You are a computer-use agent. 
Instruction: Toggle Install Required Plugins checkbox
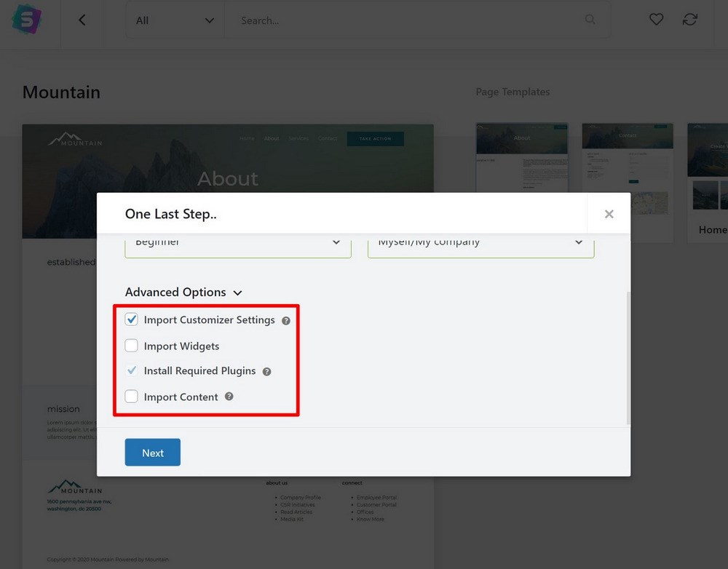(131, 370)
